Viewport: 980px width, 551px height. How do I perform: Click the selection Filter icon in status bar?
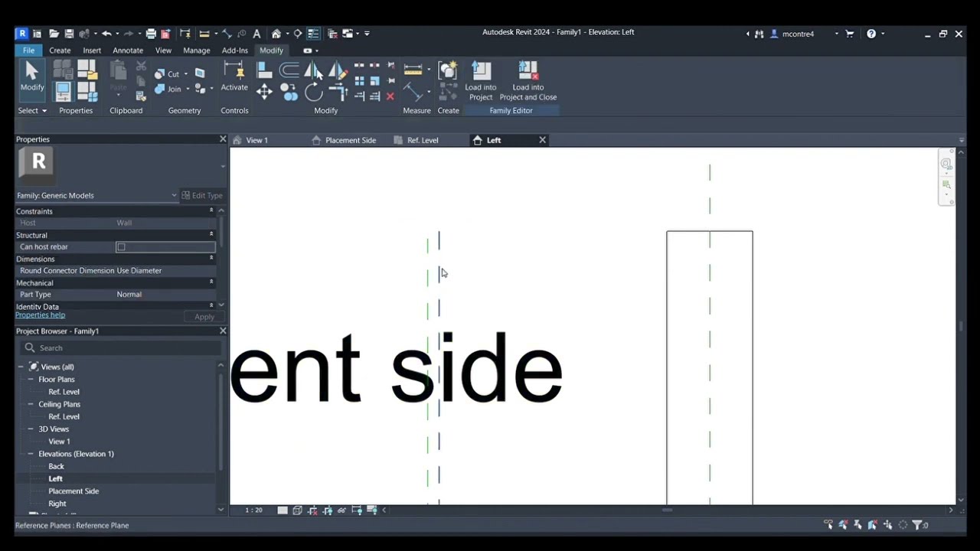917,525
